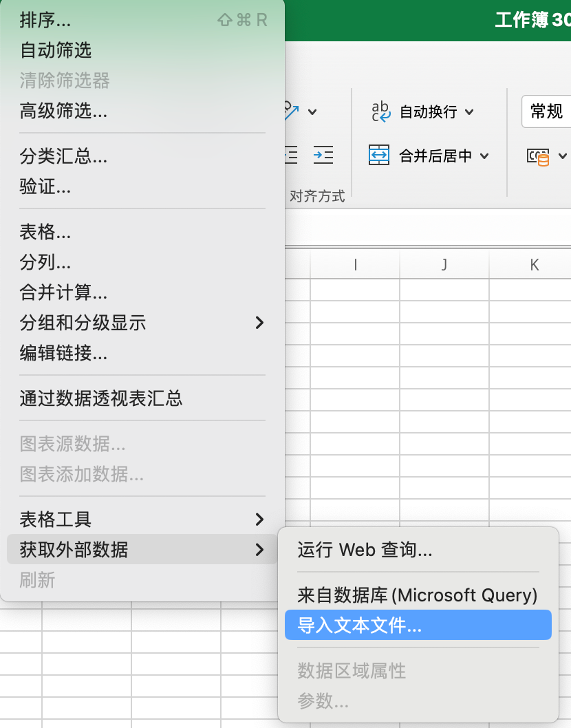
Task: Click the 合并后居中 merge and center icon
Action: click(380, 156)
